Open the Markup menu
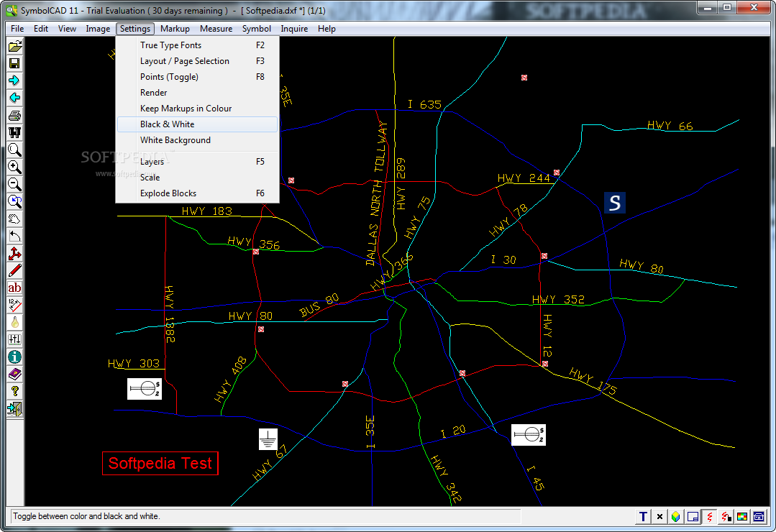Viewport: 776px width, 532px height. coord(175,29)
